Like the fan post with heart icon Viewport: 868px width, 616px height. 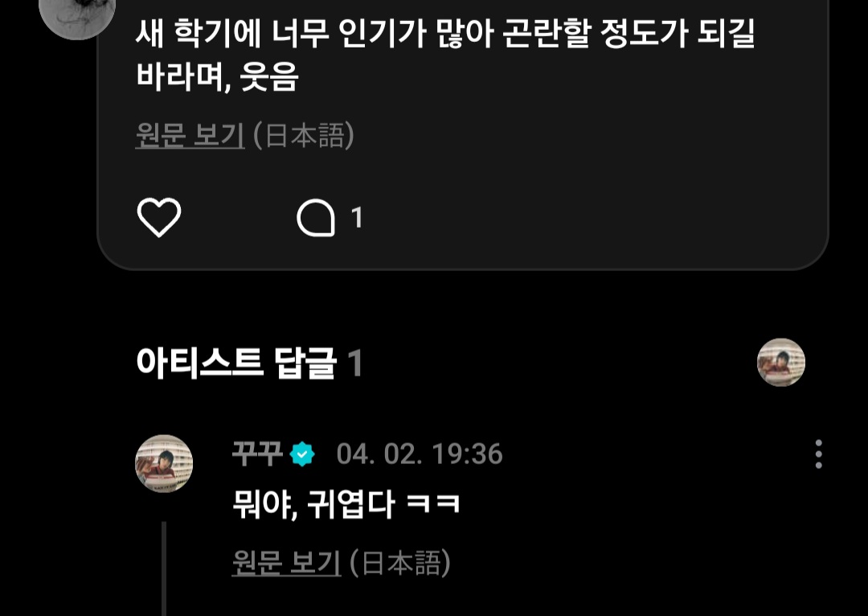(159, 217)
